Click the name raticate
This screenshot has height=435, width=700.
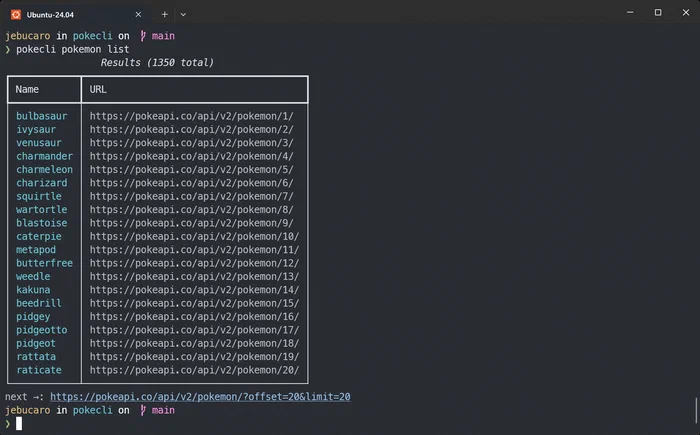pyautogui.click(x=39, y=370)
